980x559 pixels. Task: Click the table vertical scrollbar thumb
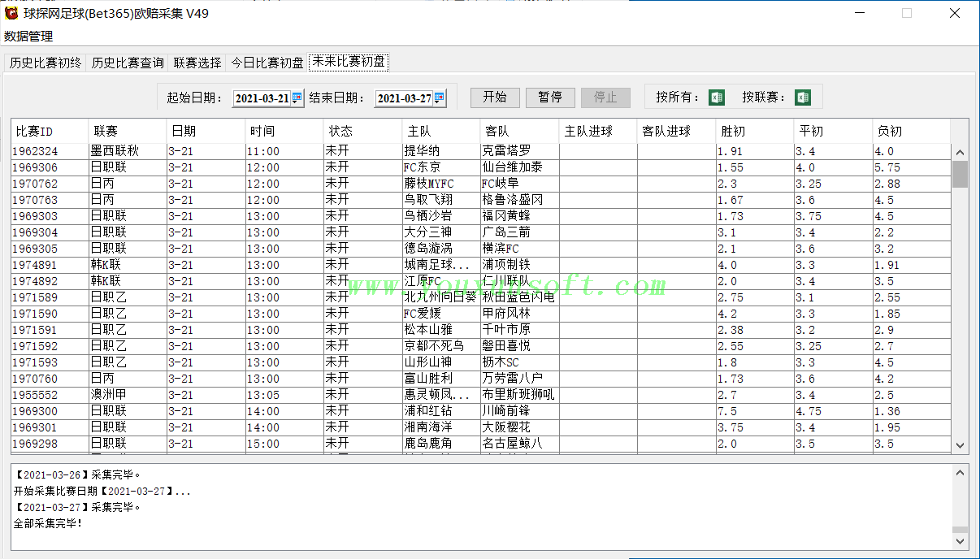pyautogui.click(x=960, y=174)
